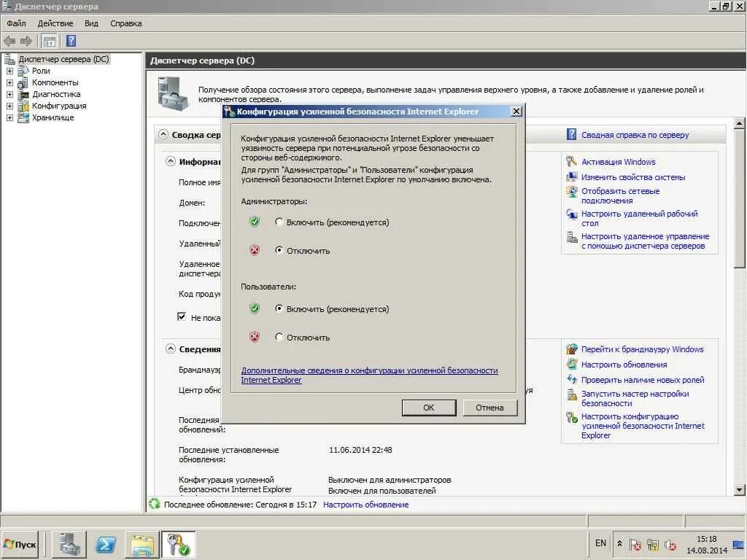Click Настроить обновления link
The width and height of the screenshot is (747, 560).
point(624,365)
